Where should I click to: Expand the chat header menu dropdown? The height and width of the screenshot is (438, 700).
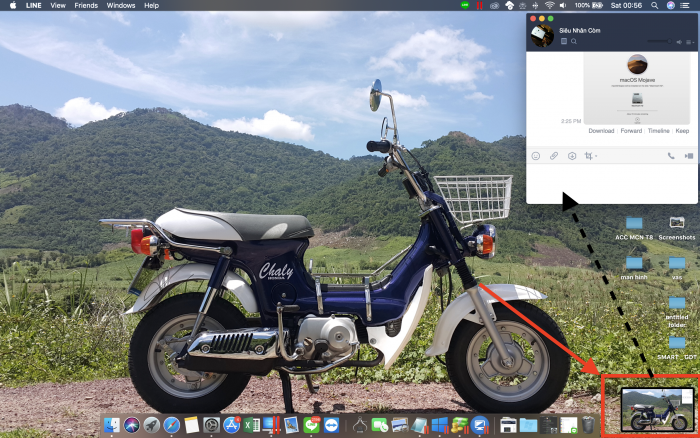click(689, 42)
